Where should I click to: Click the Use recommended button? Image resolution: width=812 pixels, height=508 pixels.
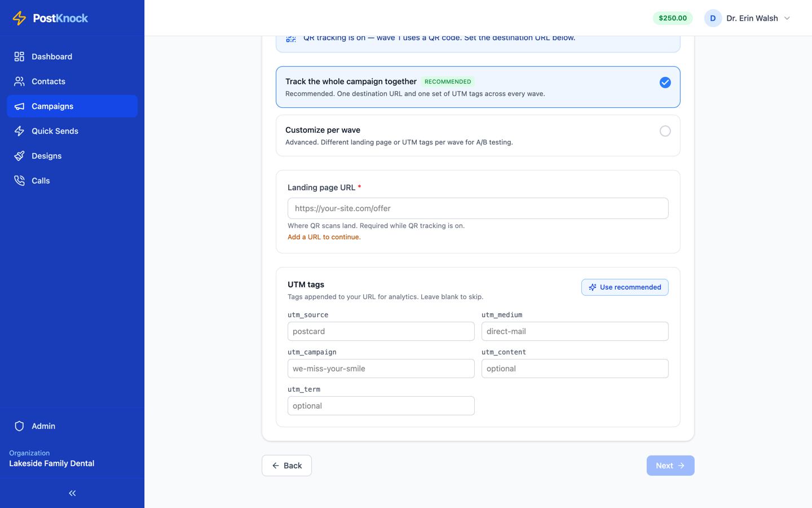625,287
